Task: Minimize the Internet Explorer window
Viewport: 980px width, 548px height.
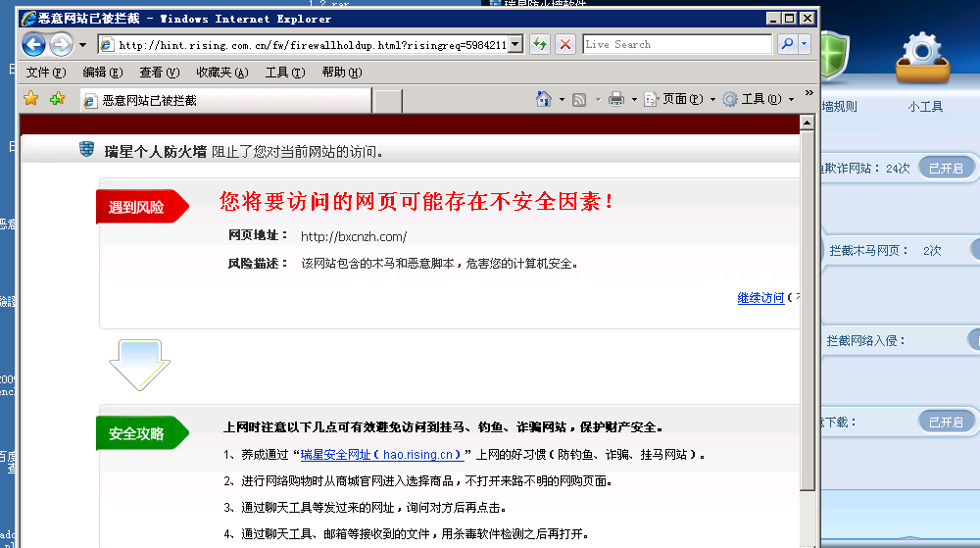Action: point(773,18)
